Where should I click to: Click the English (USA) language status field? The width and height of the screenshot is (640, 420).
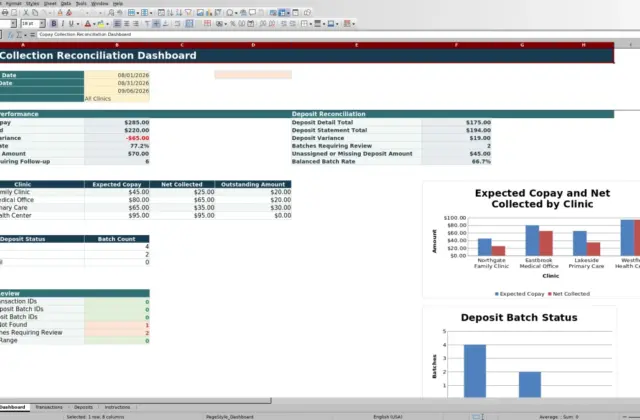tap(388, 417)
